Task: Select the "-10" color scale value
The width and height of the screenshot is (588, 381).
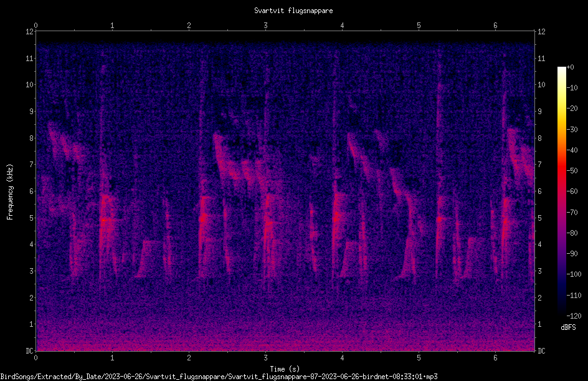Action: coord(572,88)
